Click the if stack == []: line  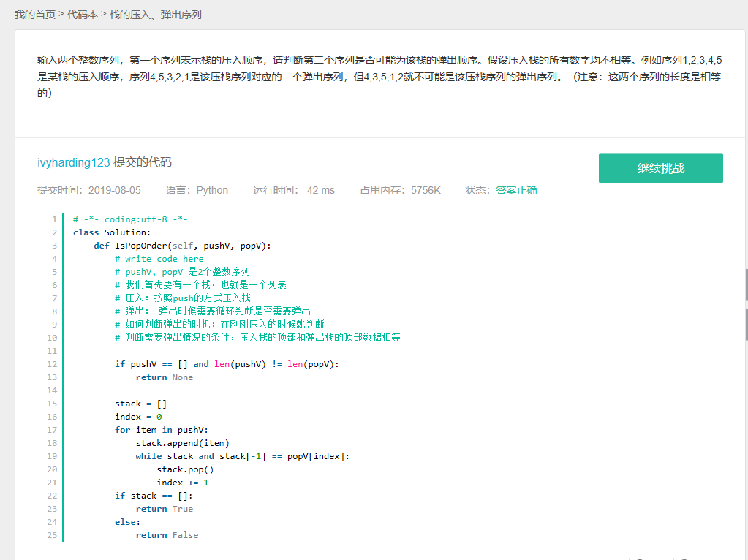coord(154,496)
